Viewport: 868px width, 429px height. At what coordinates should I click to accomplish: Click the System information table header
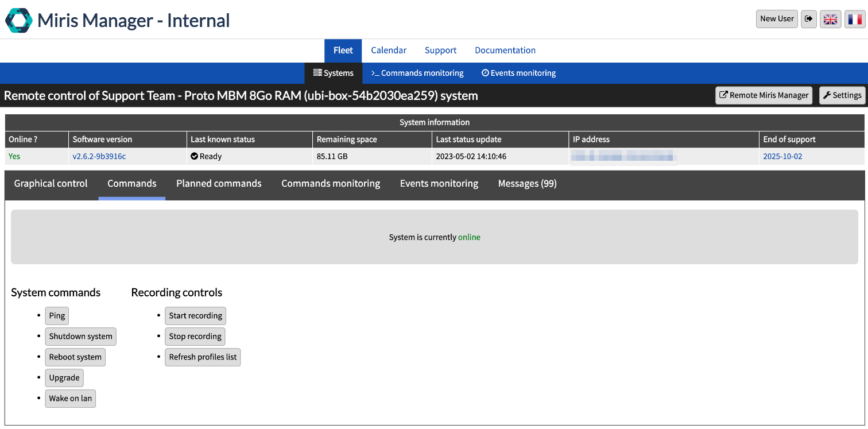tap(435, 122)
